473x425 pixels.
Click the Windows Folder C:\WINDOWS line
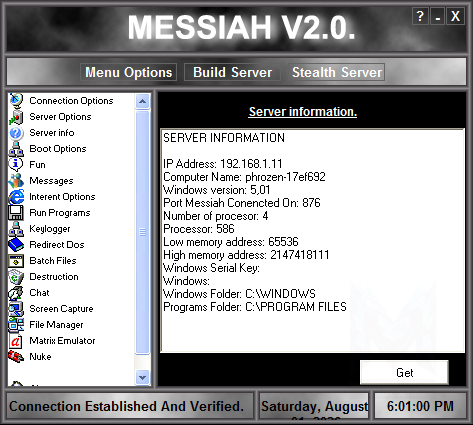click(x=239, y=294)
